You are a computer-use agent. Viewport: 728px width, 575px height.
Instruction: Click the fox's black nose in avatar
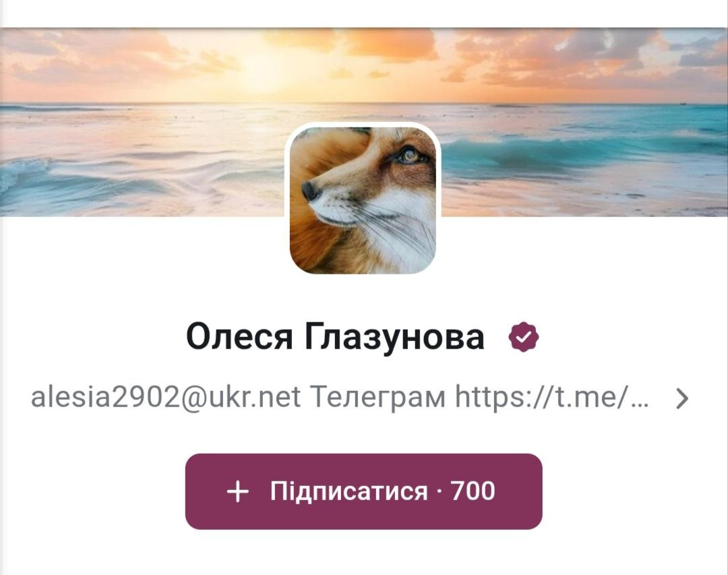click(309, 190)
